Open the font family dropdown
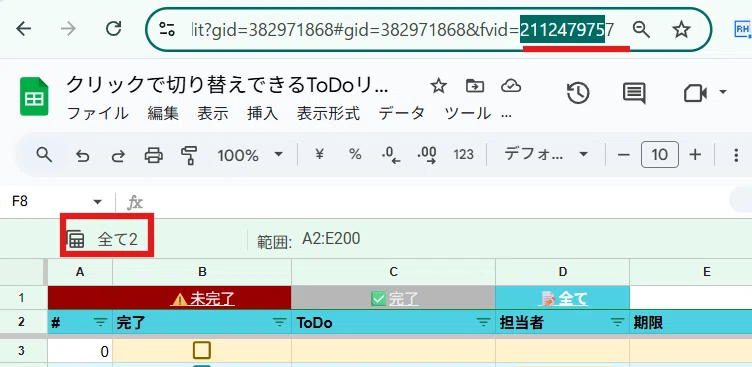This screenshot has width=752, height=367. pos(546,154)
